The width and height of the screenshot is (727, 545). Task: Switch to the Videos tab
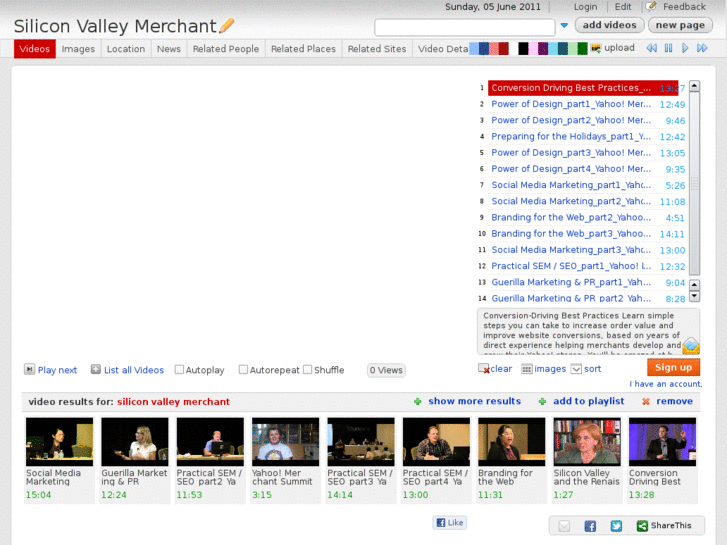coord(35,49)
